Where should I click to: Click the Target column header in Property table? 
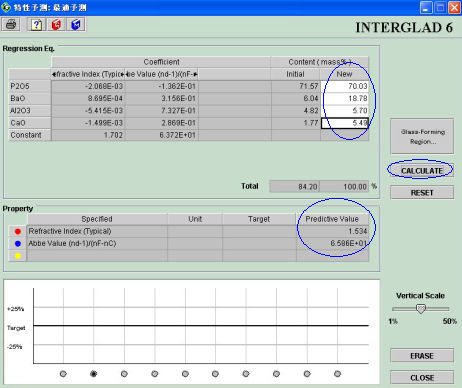click(259, 219)
